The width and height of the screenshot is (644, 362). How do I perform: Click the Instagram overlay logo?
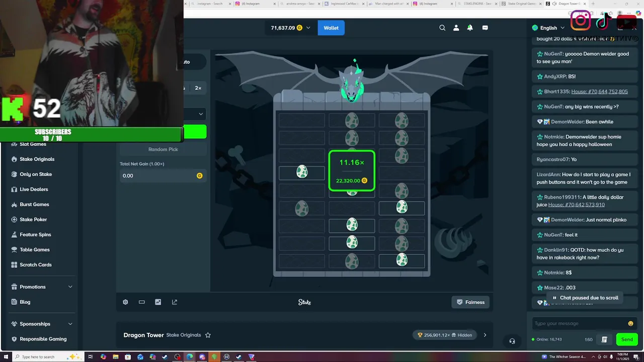(x=580, y=20)
